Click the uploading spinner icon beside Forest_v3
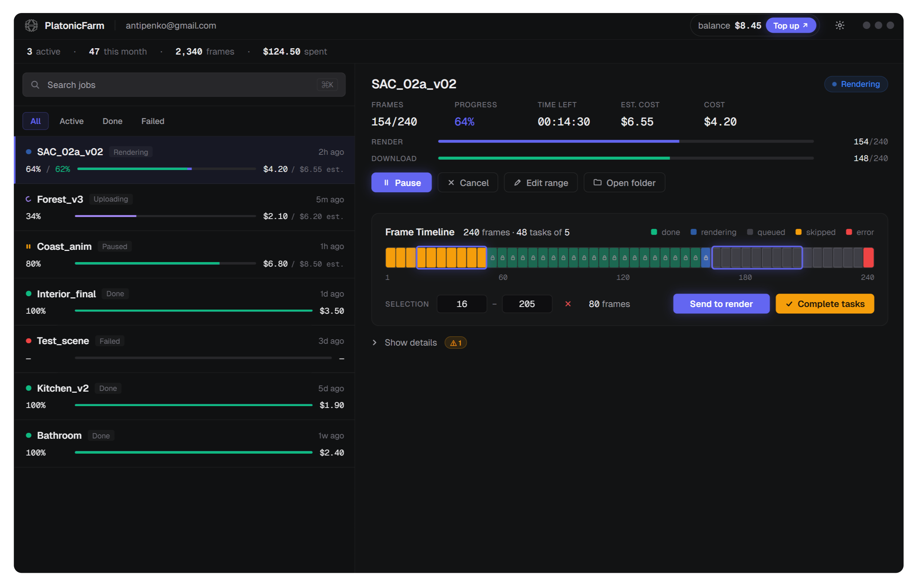 point(28,199)
